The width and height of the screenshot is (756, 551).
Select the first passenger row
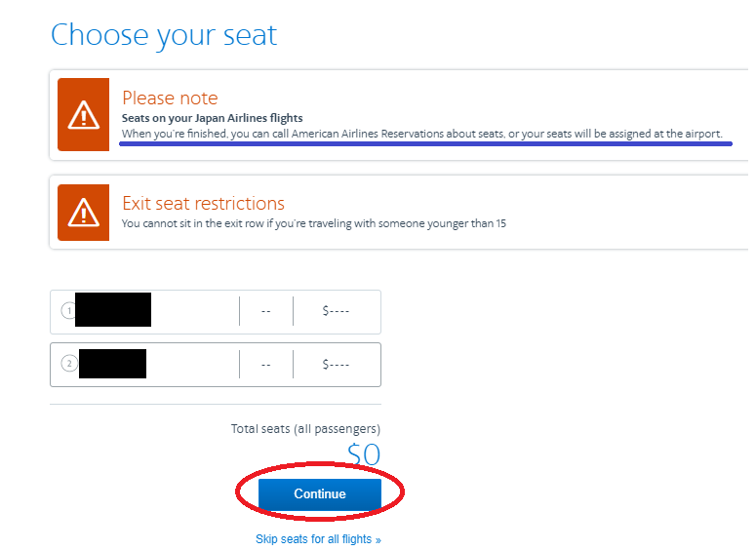tap(216, 312)
